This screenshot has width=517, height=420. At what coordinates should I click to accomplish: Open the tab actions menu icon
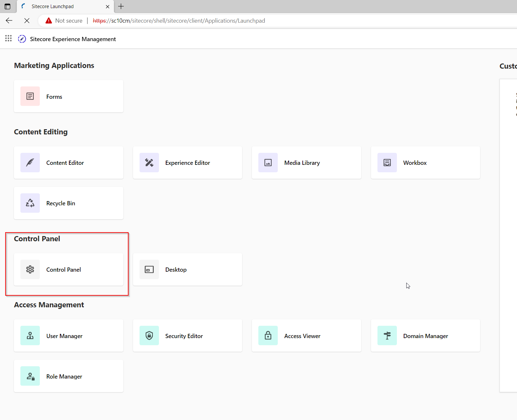click(x=7, y=6)
